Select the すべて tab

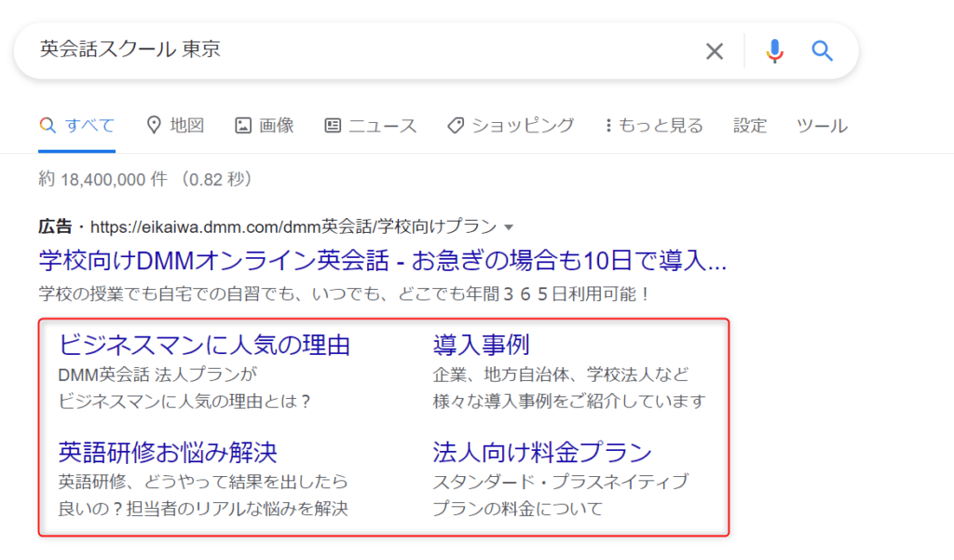[x=77, y=126]
